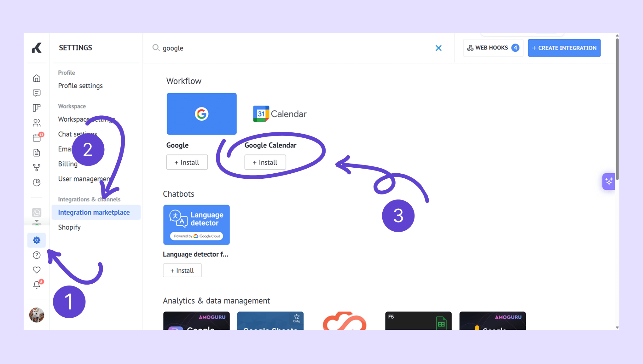Screen dimensions: 643x364
Task: Open Shopify in settings menu
Action: click(x=69, y=227)
